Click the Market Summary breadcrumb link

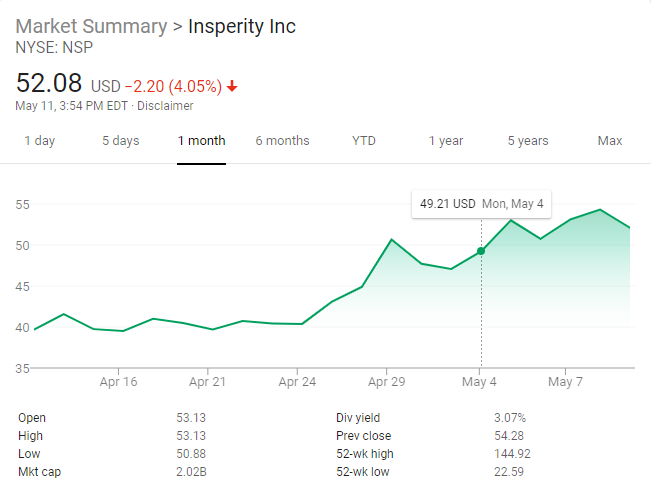[x=91, y=26]
